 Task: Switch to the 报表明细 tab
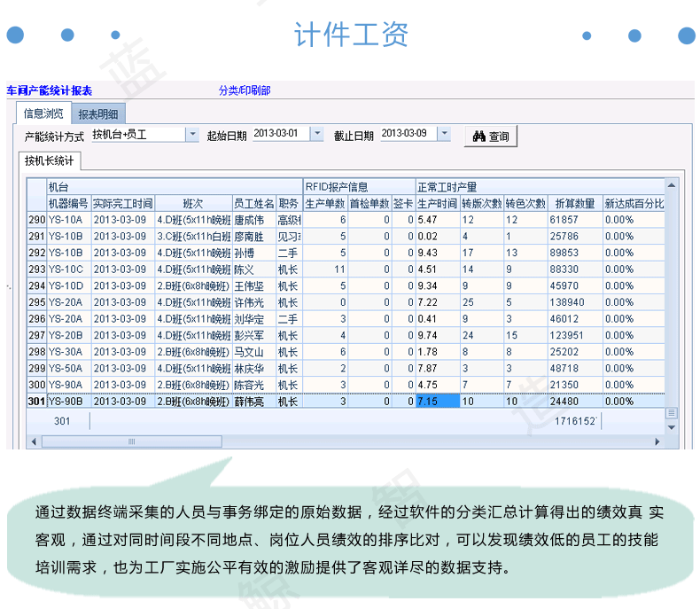(97, 114)
